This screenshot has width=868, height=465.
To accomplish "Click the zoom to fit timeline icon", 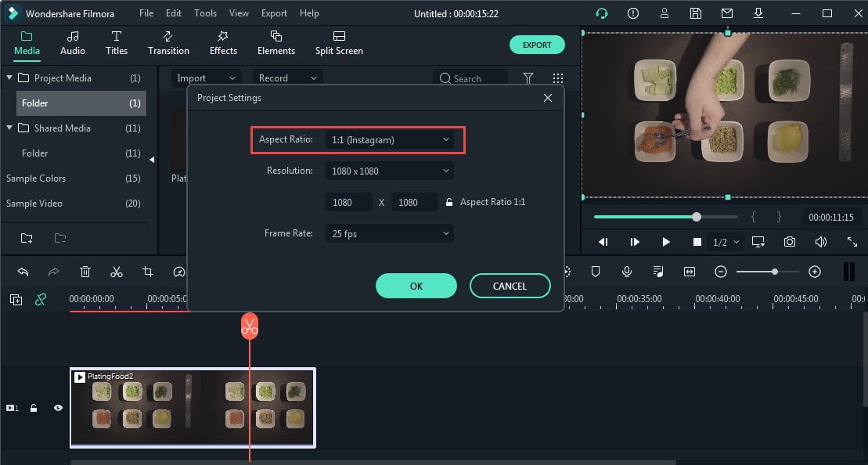I will click(x=690, y=271).
